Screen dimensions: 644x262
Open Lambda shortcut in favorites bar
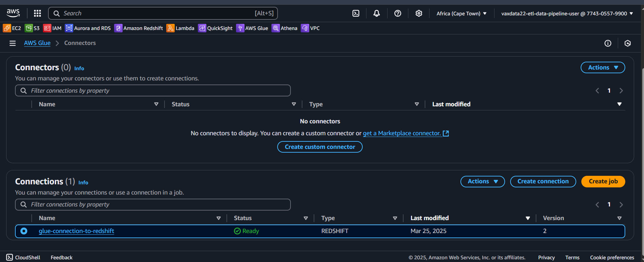coord(180,28)
